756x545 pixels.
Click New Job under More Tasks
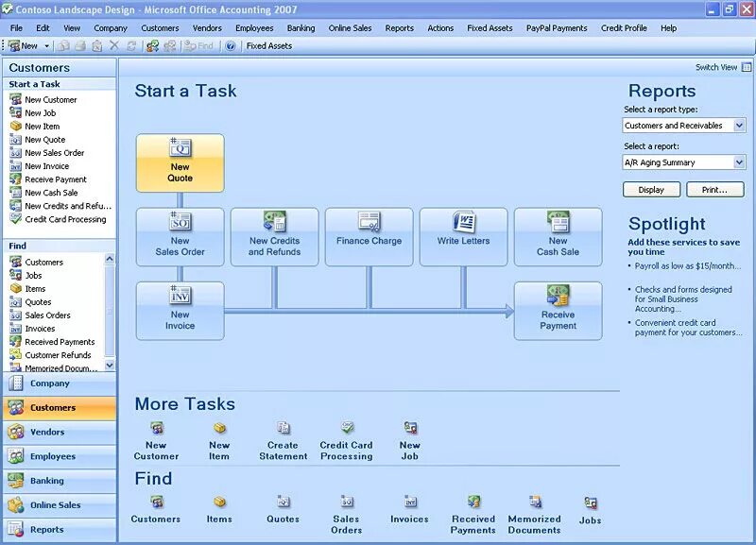click(410, 441)
